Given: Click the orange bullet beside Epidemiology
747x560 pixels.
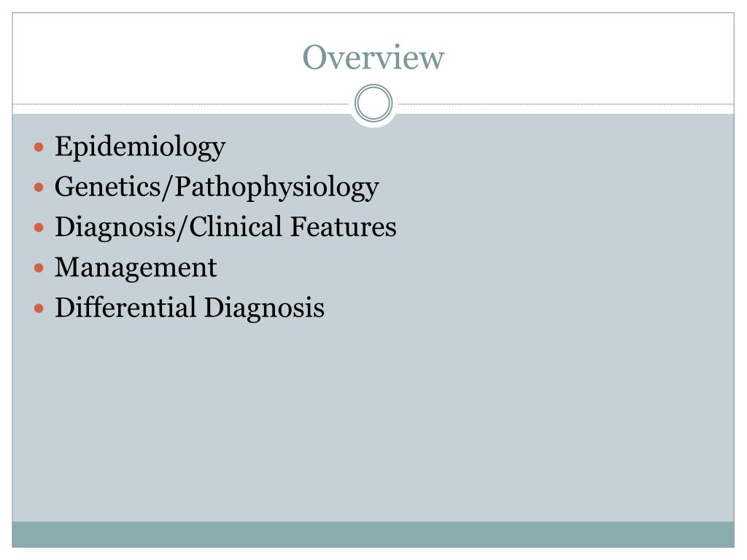Looking at the screenshot, I should [x=39, y=147].
